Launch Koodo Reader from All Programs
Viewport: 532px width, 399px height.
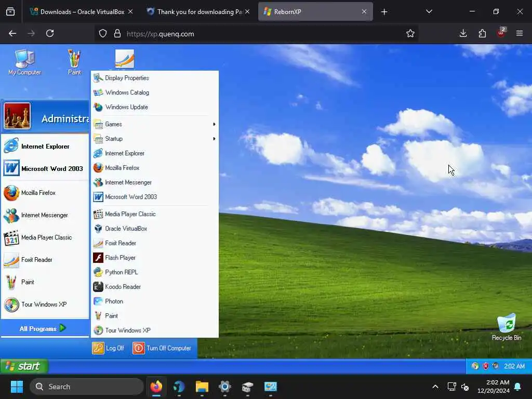pyautogui.click(x=155, y=287)
